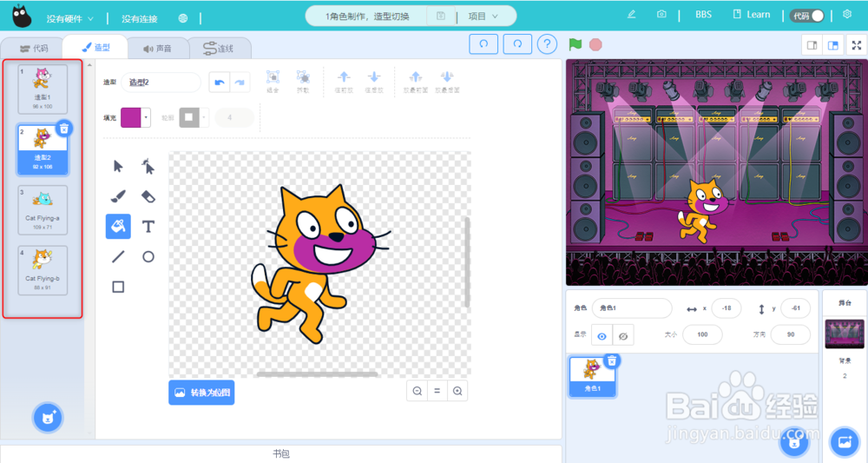Screen dimensions: 868x463
Task: Click the add costume cat button
Action: (47, 417)
